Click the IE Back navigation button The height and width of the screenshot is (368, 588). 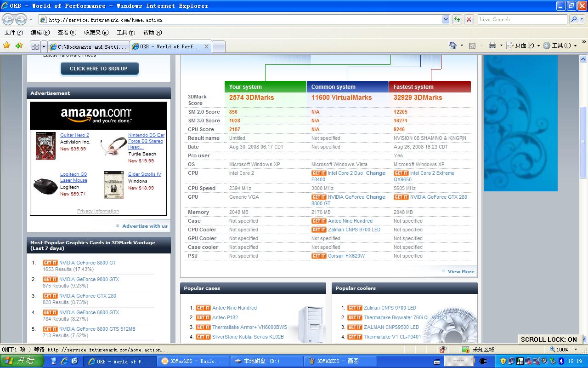point(8,19)
